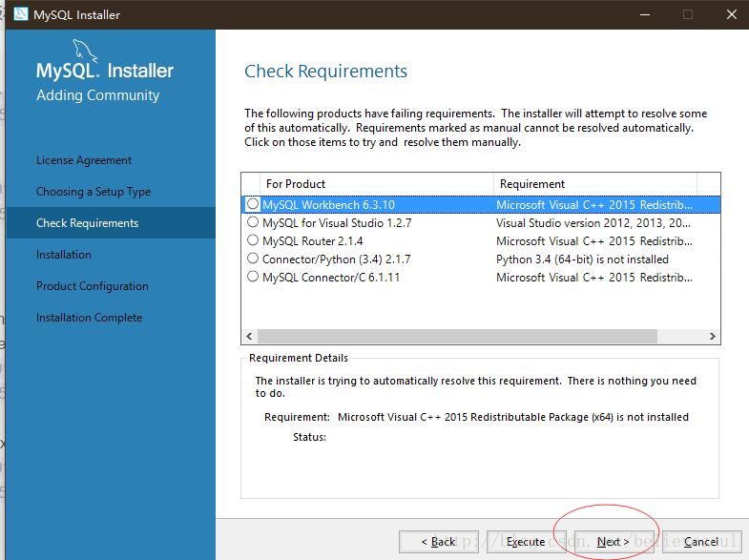This screenshot has width=749, height=560.
Task: Select the Check Requirements sidebar step
Action: (x=111, y=223)
